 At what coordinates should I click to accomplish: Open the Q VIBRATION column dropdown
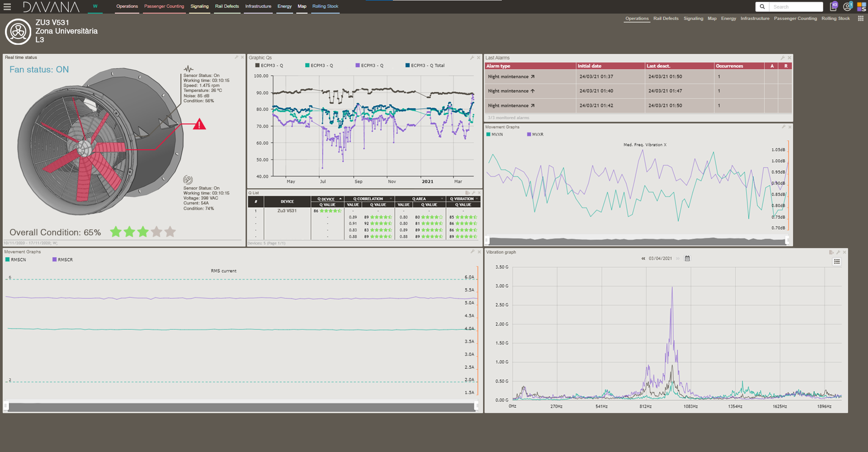click(x=476, y=198)
